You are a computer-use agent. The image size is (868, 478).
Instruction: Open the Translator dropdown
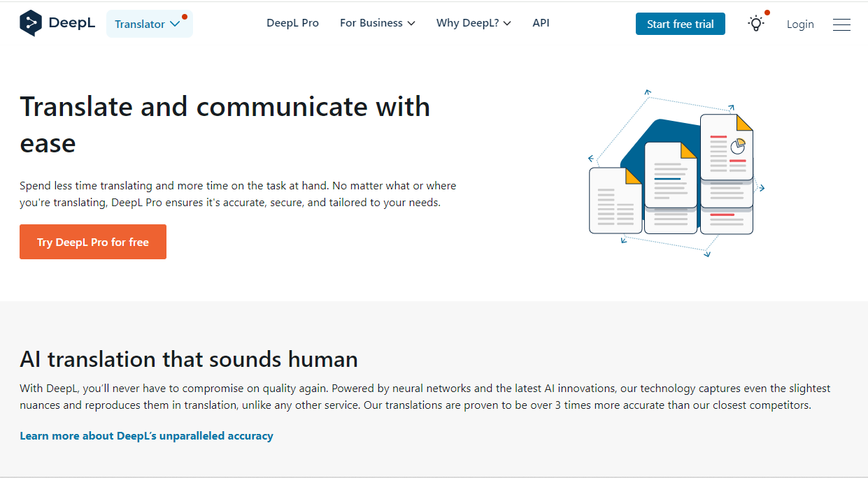[149, 24]
